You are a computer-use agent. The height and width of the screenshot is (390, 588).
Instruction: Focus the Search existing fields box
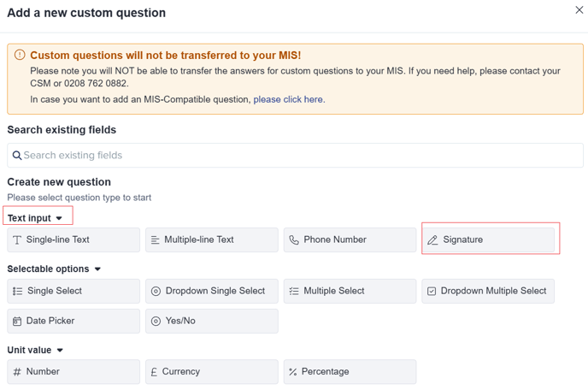pyautogui.click(x=295, y=155)
